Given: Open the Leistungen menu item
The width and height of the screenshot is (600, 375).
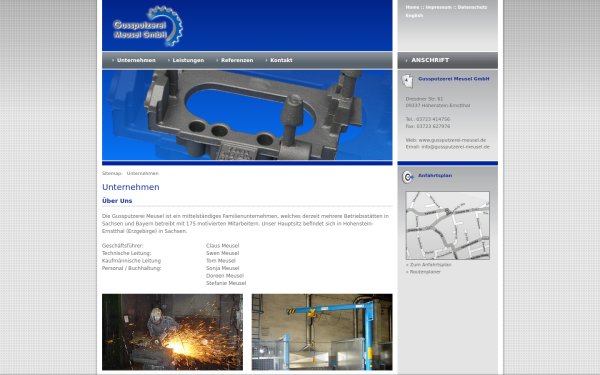Looking at the screenshot, I should (x=188, y=60).
